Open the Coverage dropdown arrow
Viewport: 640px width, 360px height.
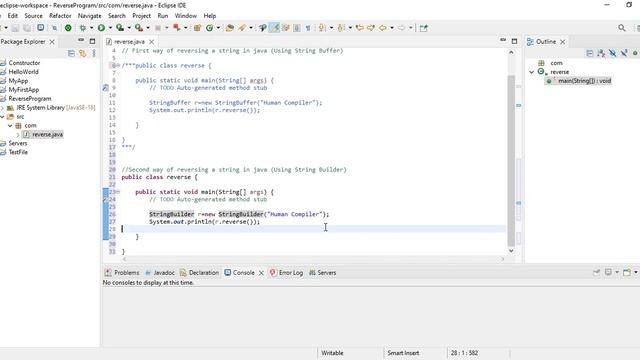pos(129,28)
